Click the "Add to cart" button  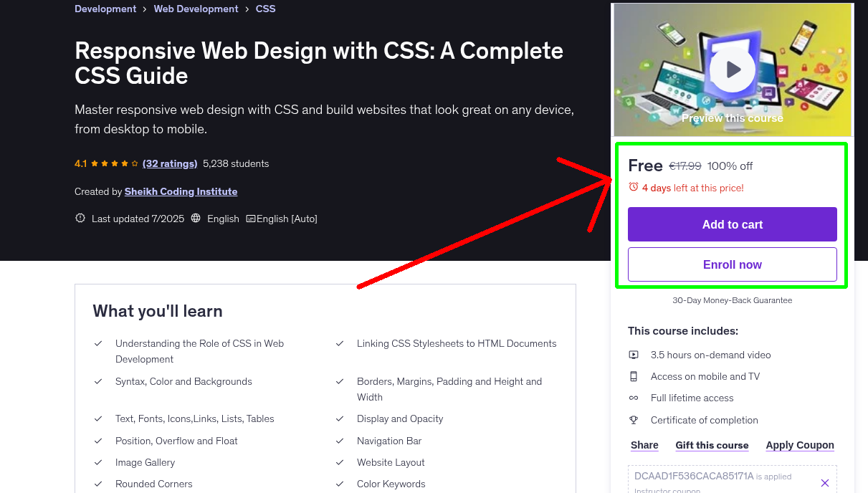(x=732, y=224)
